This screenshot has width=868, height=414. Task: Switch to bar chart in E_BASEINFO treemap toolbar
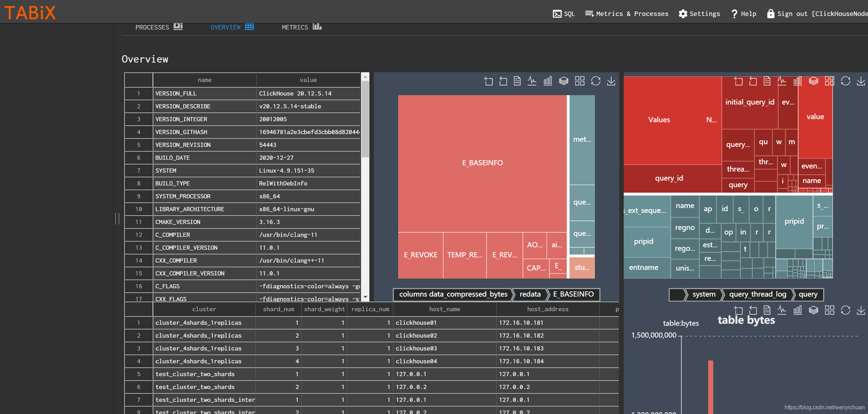click(548, 81)
